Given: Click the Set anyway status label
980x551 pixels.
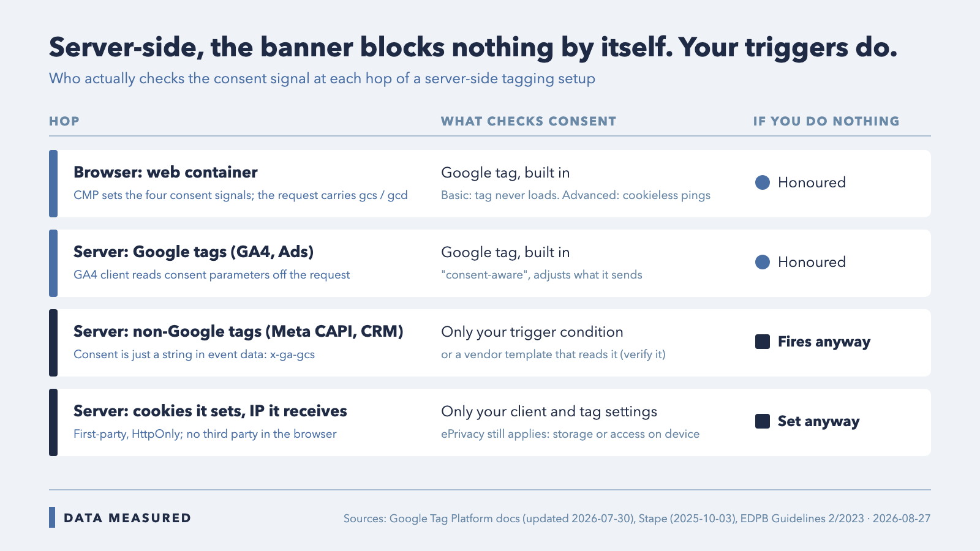Looking at the screenshot, I should (818, 421).
